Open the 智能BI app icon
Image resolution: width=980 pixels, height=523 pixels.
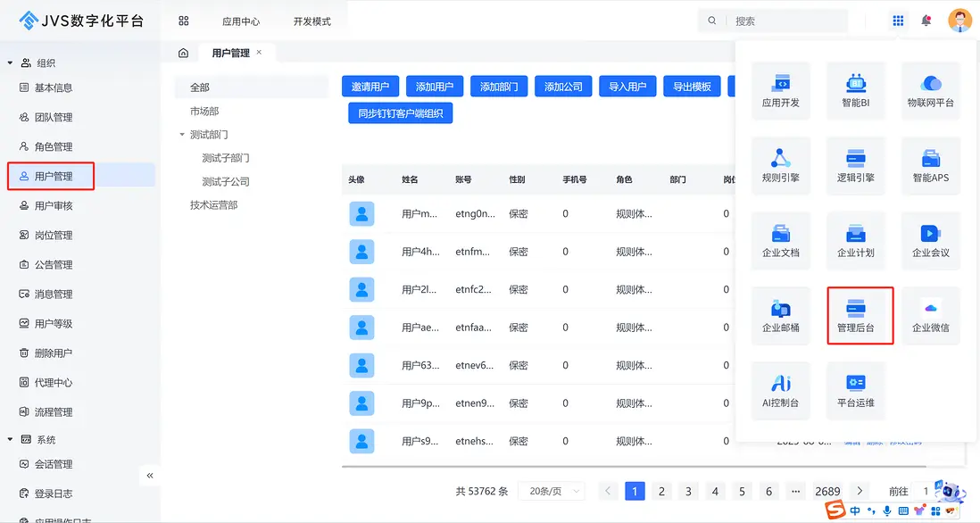(x=856, y=91)
